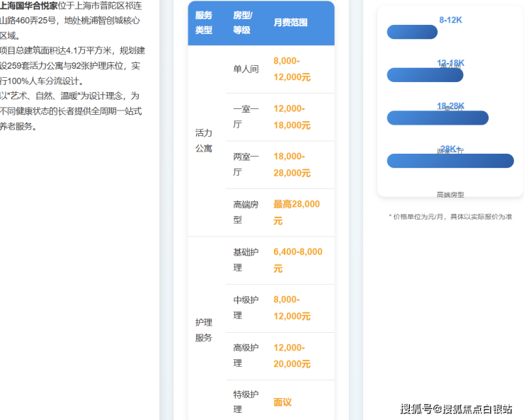Viewport: 524px width, 420px height.
Task: Select the 两室一厅 room type cell
Action: click(246, 164)
